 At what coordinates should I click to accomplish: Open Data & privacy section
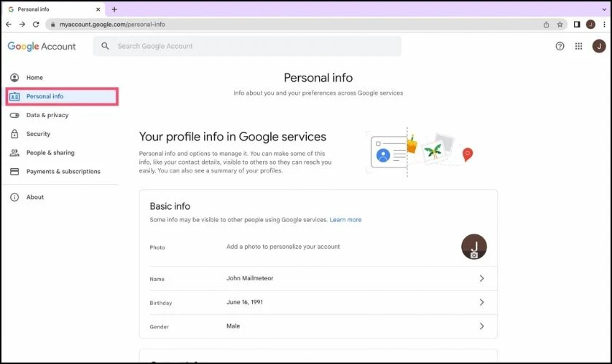pos(47,115)
